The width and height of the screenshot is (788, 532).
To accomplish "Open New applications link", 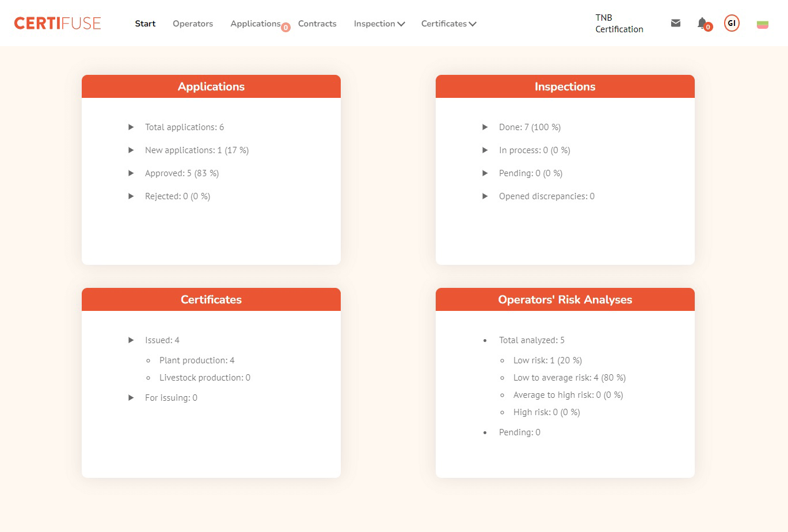I will (196, 150).
